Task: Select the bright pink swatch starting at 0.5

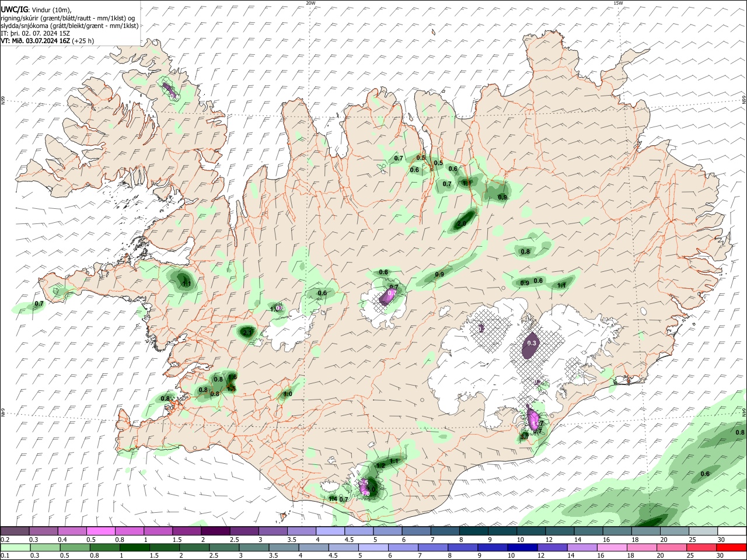Action: pyautogui.click(x=101, y=531)
